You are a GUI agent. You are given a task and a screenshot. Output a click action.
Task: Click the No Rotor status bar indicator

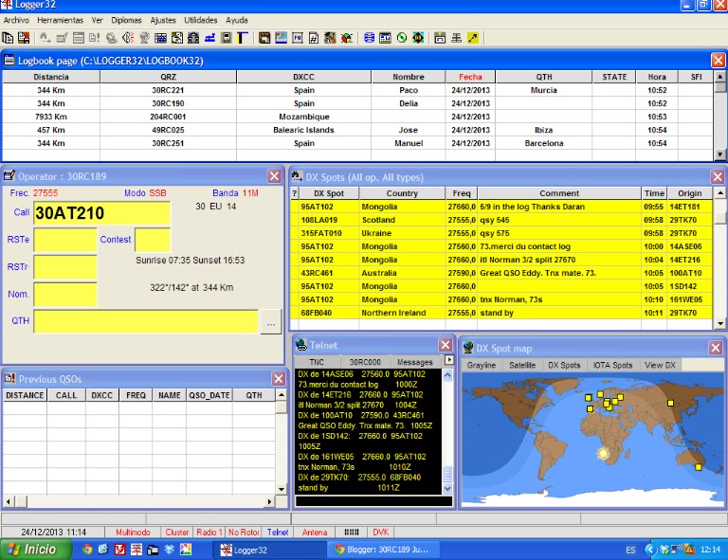[244, 533]
